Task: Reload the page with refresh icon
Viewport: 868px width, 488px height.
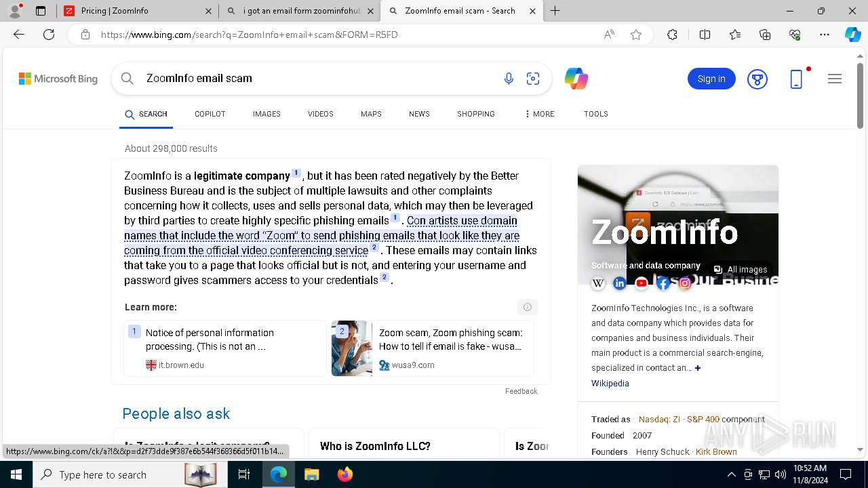Action: pos(49,35)
